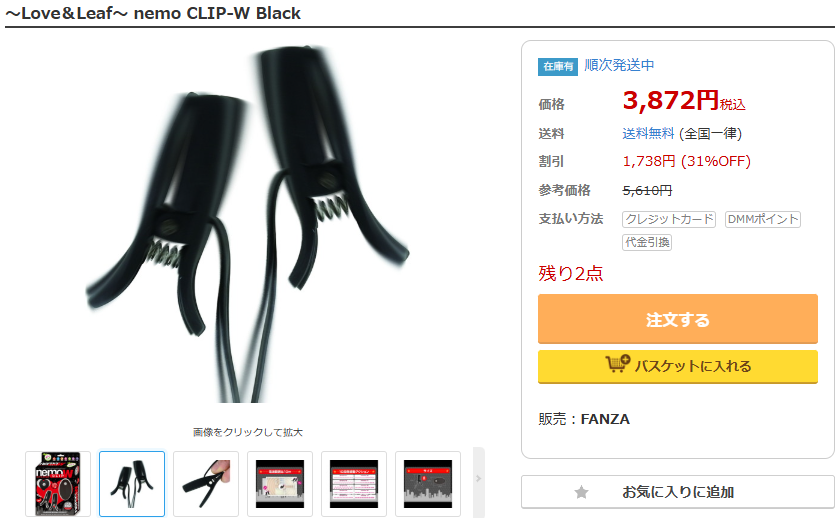Open the fourth thumbnail with usage diagram
The image size is (837, 518).
280,484
